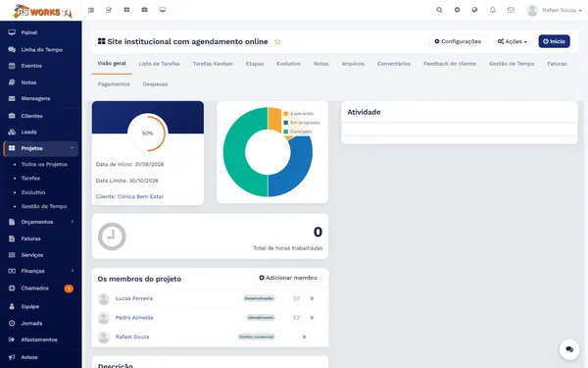Open Pedro Almeida's profile link
This screenshot has width=588, height=368.
pos(134,318)
